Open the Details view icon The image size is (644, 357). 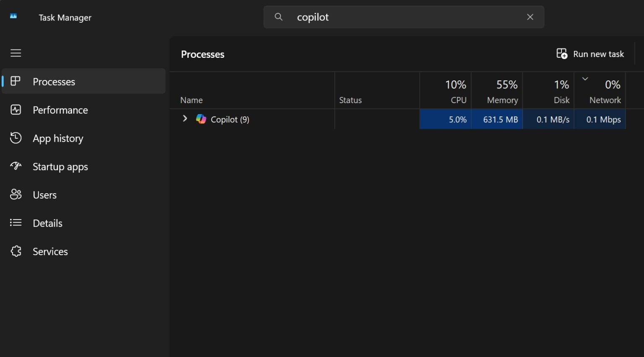click(x=16, y=223)
